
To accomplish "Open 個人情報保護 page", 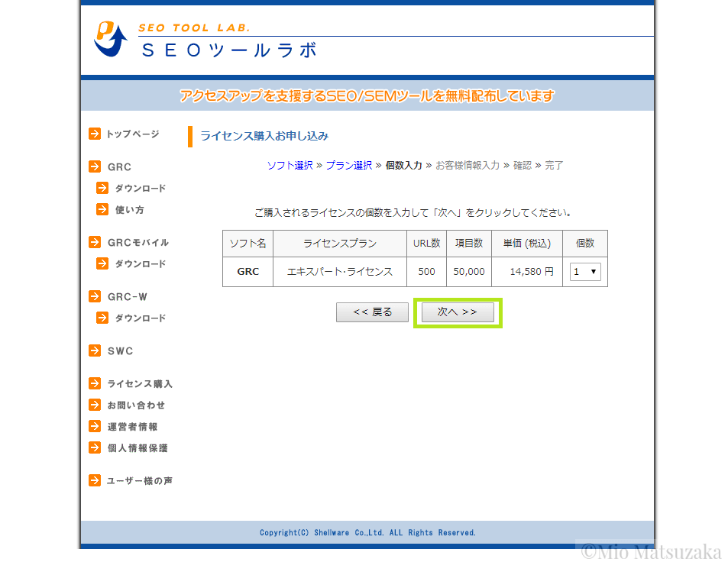I will coord(138,447).
